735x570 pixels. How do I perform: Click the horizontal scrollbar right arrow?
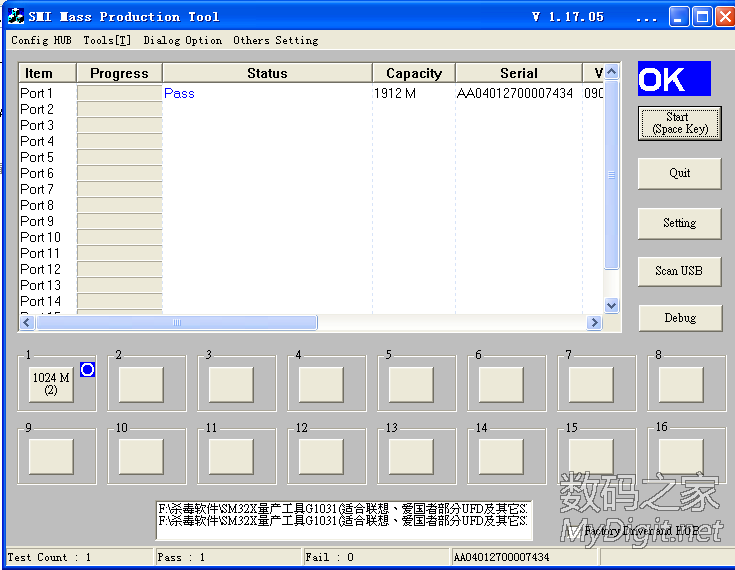tap(594, 322)
